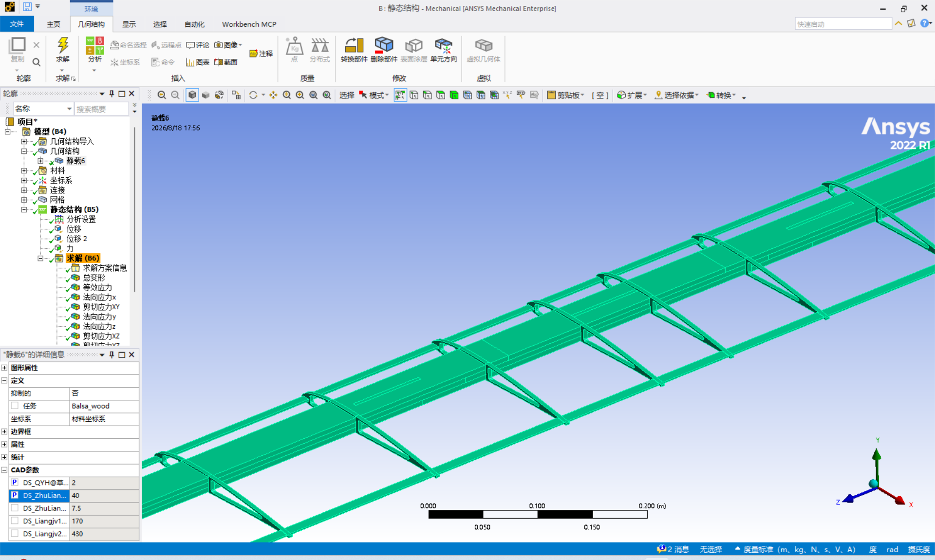
Task: Open the Workbench MCP tab
Action: click(x=249, y=24)
